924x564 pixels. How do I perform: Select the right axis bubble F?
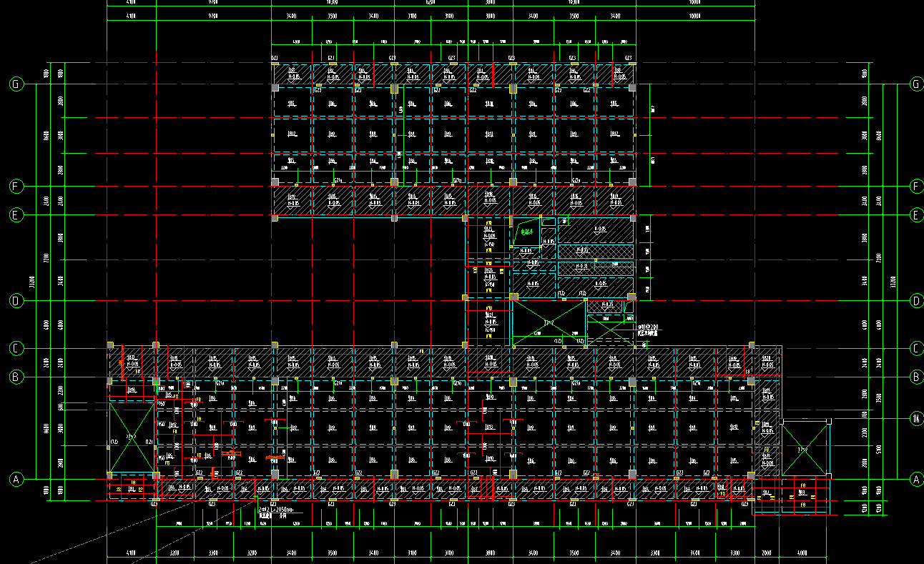pyautogui.click(x=915, y=187)
